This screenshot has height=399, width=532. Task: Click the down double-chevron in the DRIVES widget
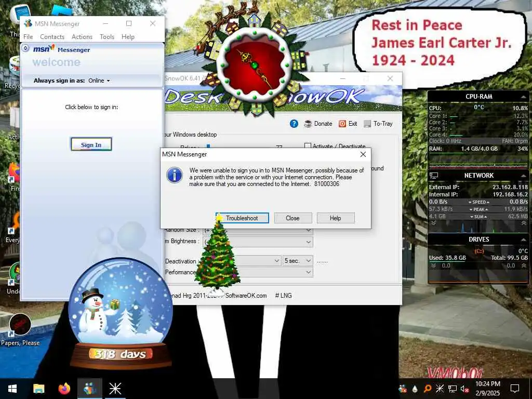tap(433, 265)
